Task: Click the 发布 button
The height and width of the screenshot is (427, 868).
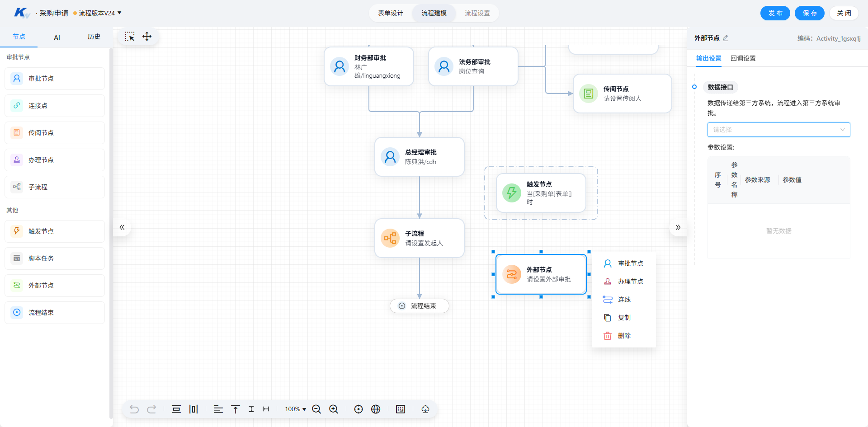Action: point(775,13)
